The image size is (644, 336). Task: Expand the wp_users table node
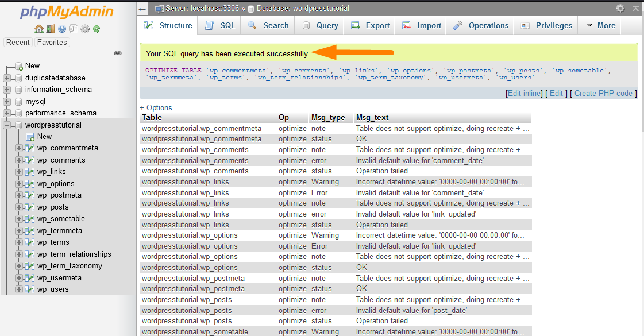tap(18, 289)
